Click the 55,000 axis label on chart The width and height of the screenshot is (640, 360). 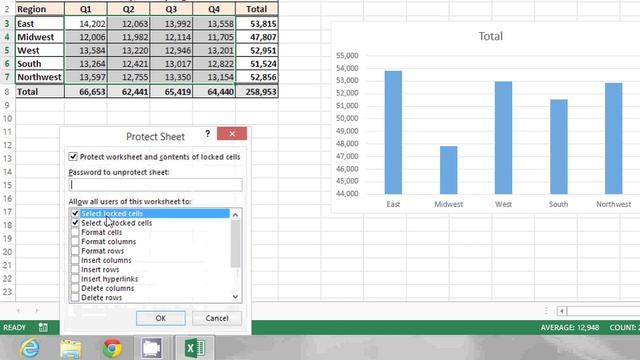[347, 56]
